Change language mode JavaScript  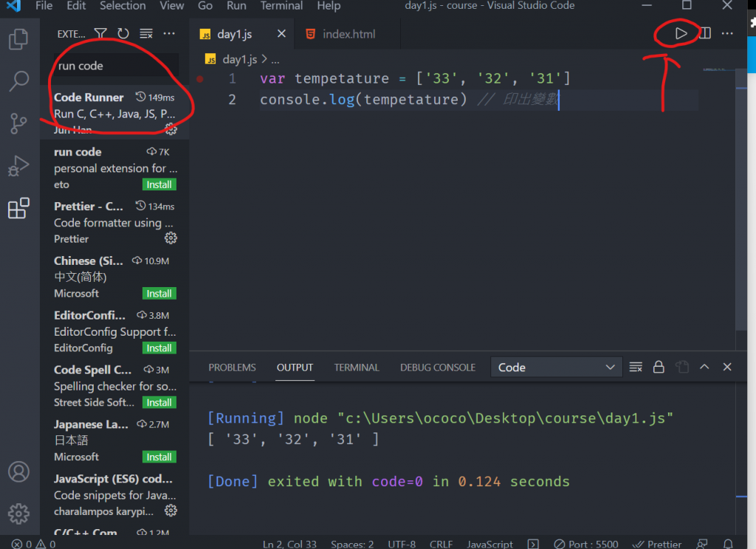489,544
